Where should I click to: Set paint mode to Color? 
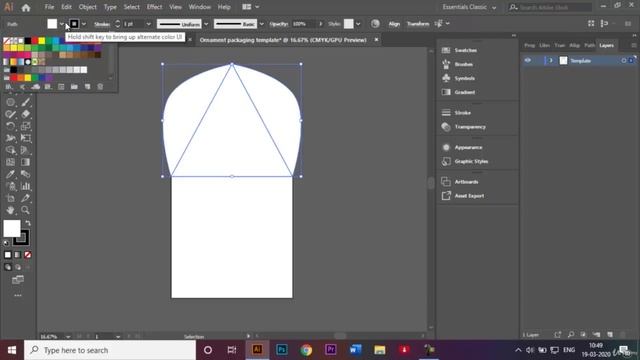(x=8, y=255)
